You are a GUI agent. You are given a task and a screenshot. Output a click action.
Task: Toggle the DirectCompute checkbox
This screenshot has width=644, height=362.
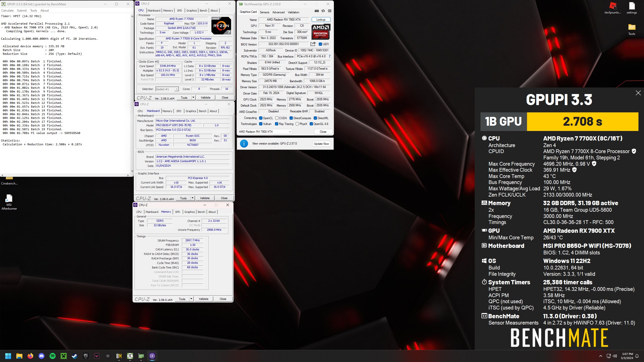click(291, 118)
